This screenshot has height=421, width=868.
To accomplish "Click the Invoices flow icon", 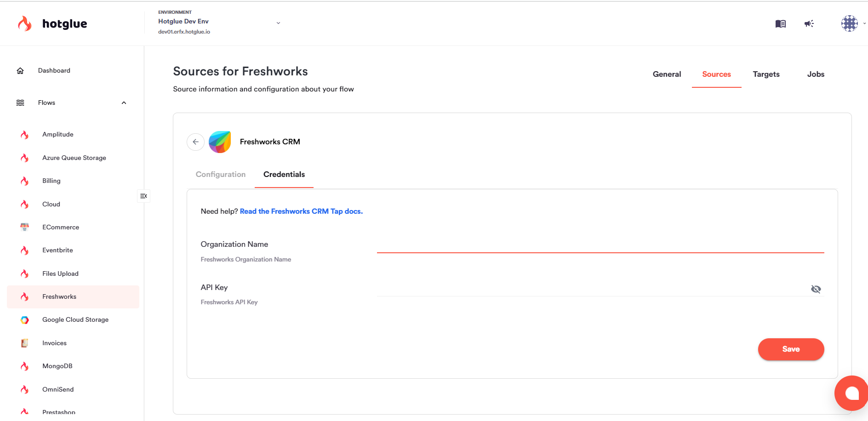I will pos(25,343).
